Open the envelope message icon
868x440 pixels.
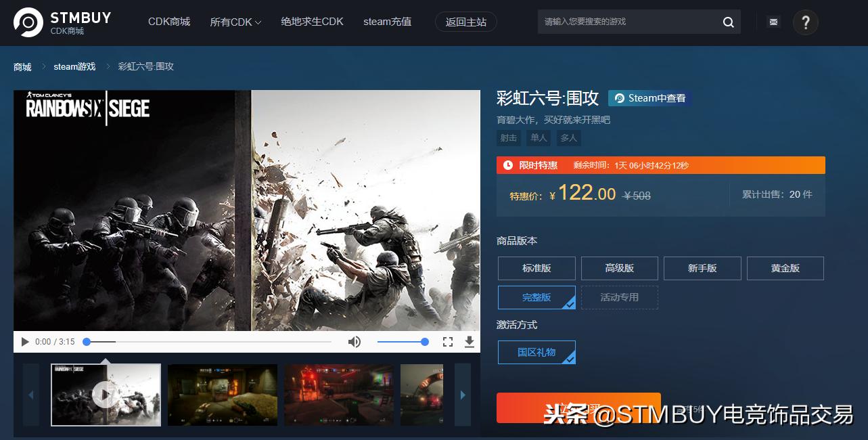pos(772,22)
